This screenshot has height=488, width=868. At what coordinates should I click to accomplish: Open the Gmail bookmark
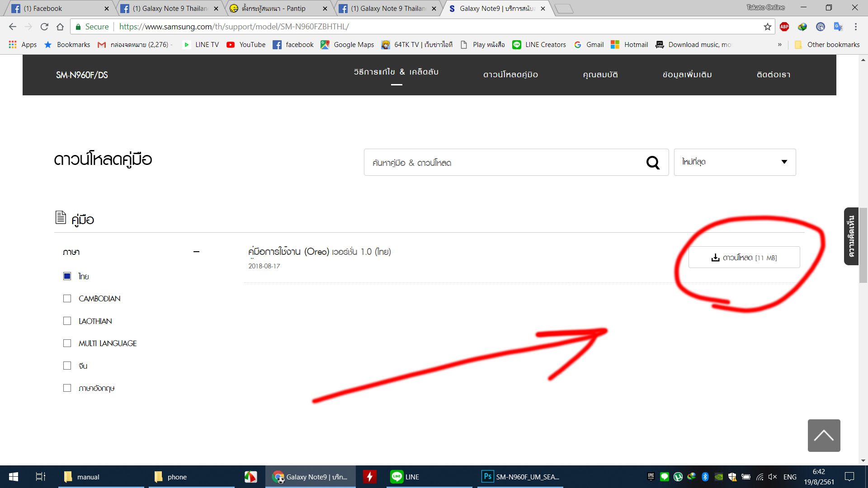(589, 44)
